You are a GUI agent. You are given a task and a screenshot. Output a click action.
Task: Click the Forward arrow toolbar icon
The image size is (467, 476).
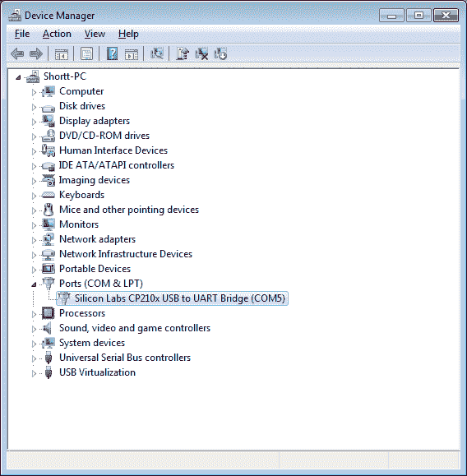[36, 54]
